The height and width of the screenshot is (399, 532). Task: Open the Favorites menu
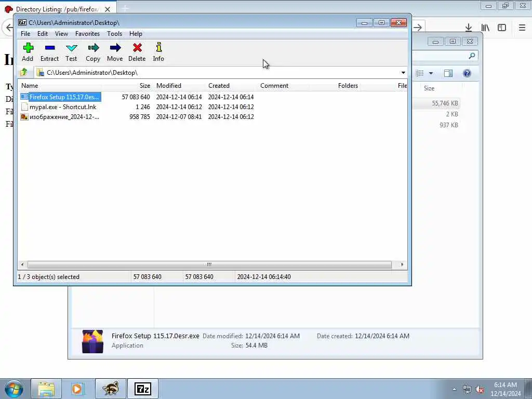[x=87, y=34]
